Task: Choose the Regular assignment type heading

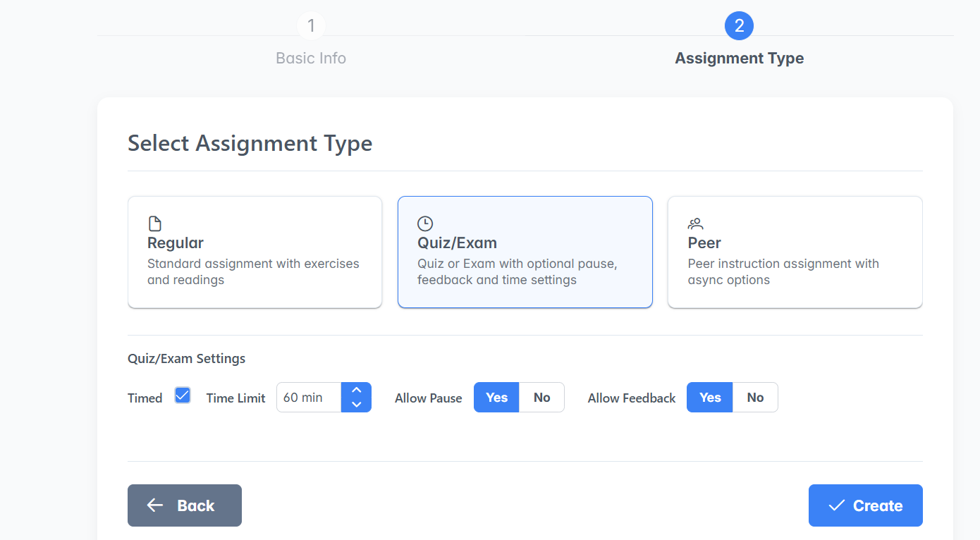Action: pyautogui.click(x=176, y=243)
